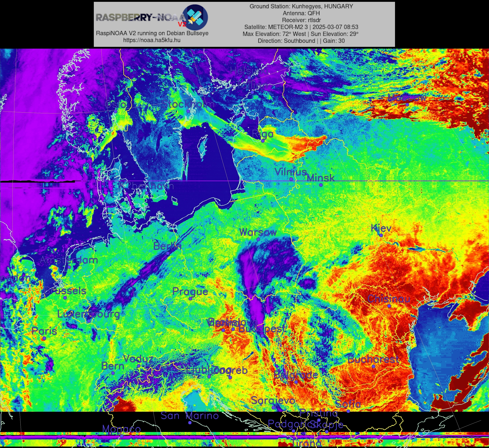Image resolution: width=489 pixels, height=448 pixels.
Task: Click the Bucharest city label
Action: coord(373,359)
